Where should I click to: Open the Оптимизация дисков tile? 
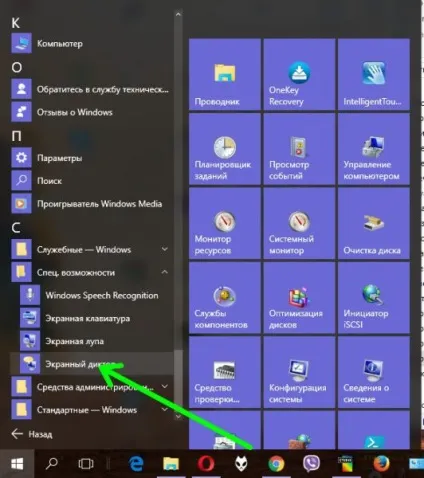tap(299, 298)
